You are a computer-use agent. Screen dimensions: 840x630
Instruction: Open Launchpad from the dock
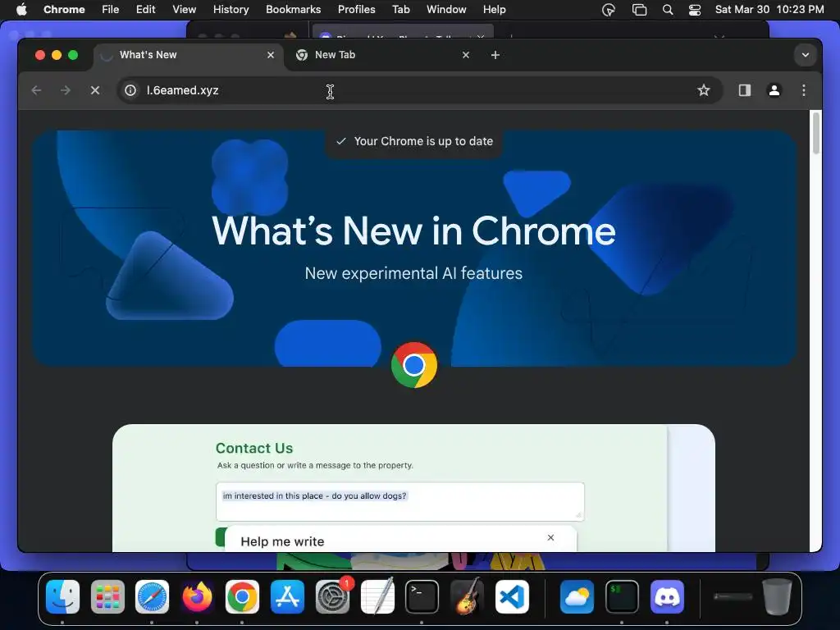pyautogui.click(x=107, y=596)
